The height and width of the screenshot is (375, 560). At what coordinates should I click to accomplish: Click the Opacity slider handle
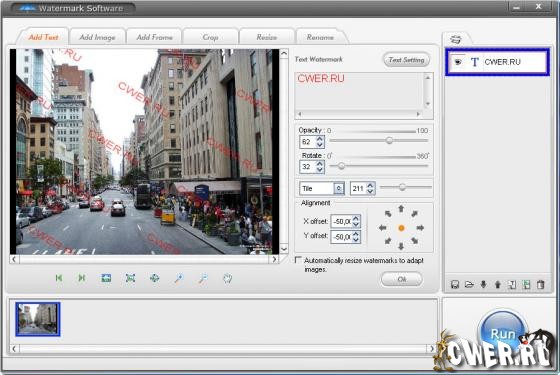[x=389, y=140]
